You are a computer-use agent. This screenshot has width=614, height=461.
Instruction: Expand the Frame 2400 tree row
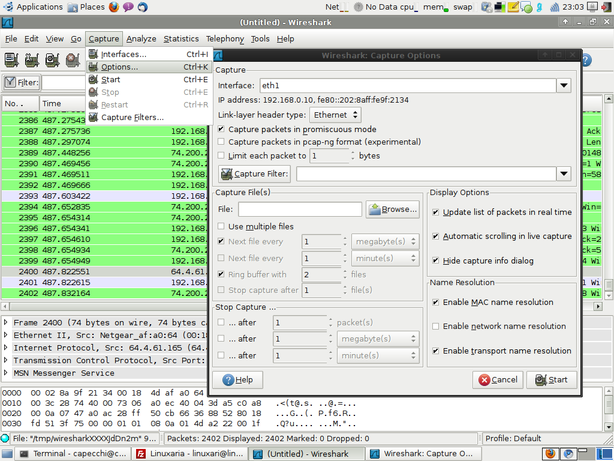point(5,322)
